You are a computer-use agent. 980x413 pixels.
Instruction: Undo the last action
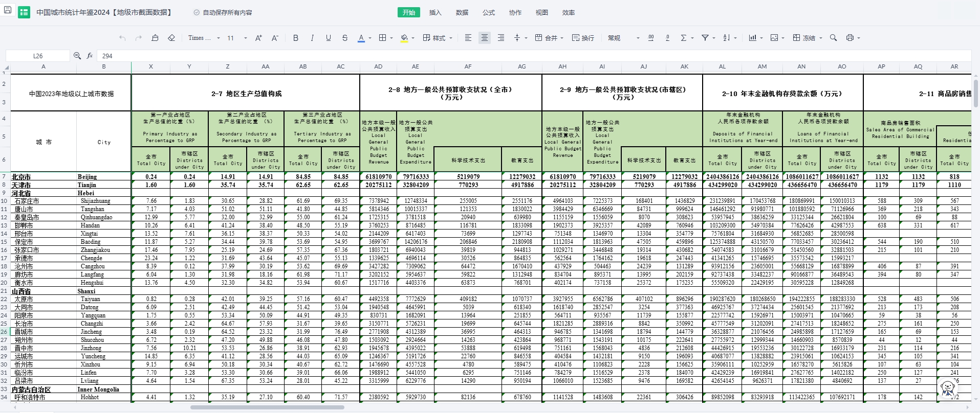[x=122, y=38]
